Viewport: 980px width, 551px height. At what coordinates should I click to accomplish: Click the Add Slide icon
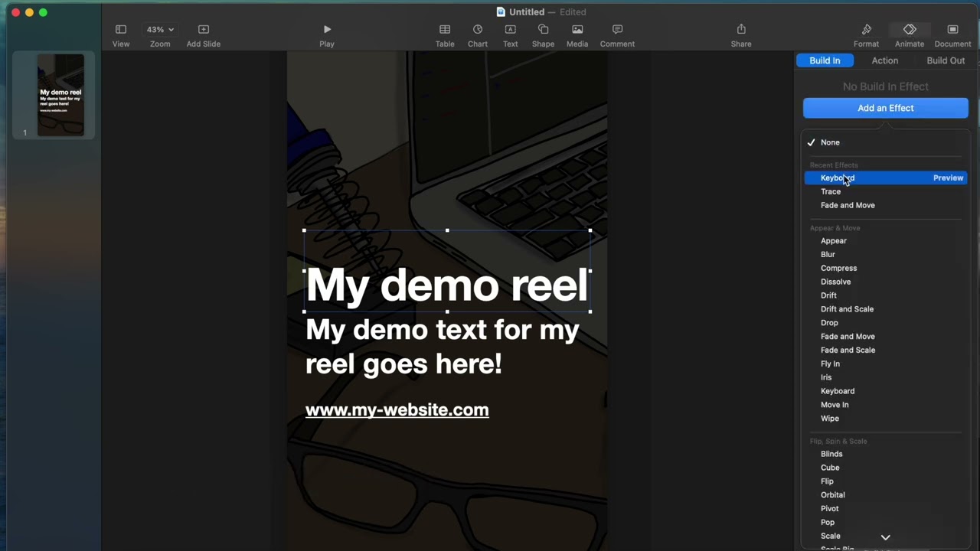click(x=203, y=29)
